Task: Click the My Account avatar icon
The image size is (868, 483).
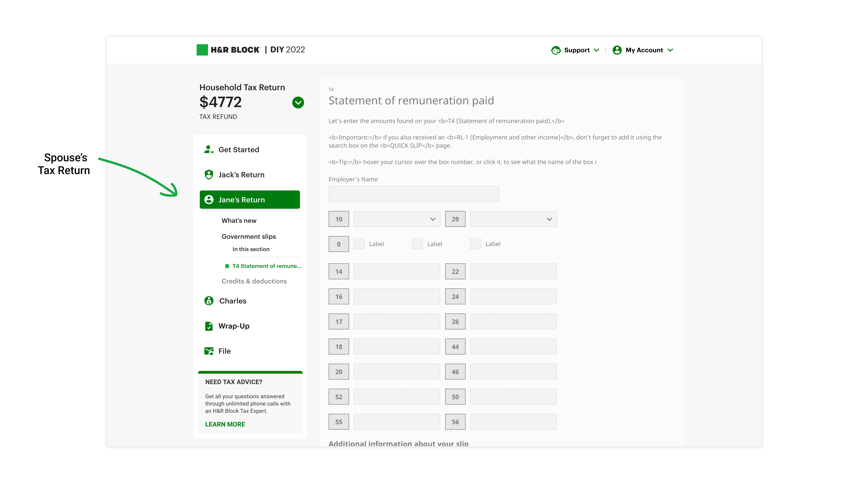Action: click(x=617, y=50)
